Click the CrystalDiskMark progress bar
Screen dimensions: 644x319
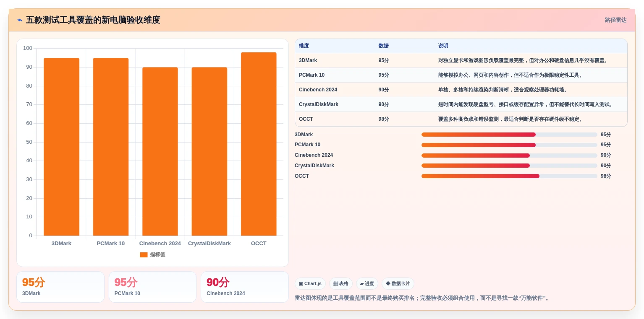(509, 166)
